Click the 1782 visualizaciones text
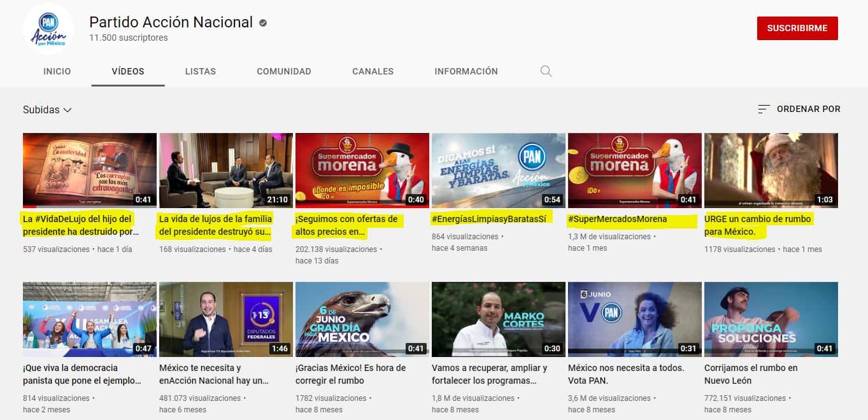 (x=331, y=398)
